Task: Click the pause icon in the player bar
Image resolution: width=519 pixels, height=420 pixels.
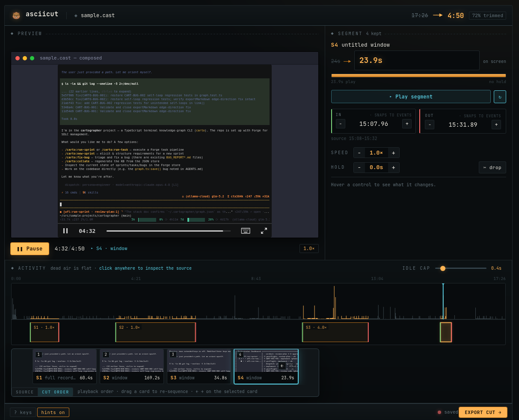Action: 65,231
